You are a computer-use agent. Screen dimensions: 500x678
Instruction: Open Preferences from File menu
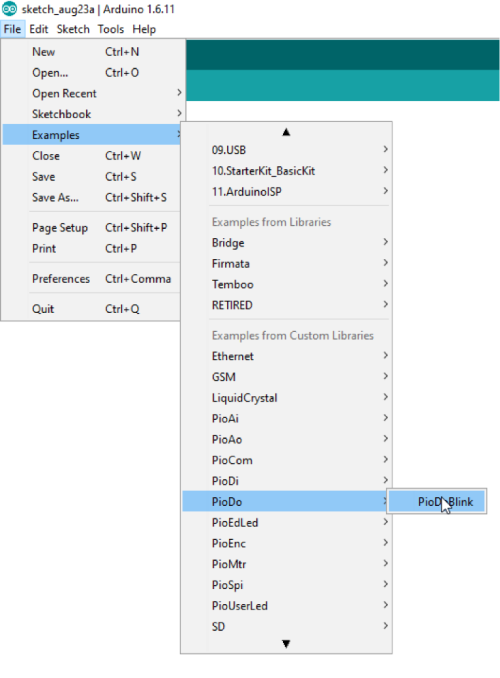[x=92, y=279]
